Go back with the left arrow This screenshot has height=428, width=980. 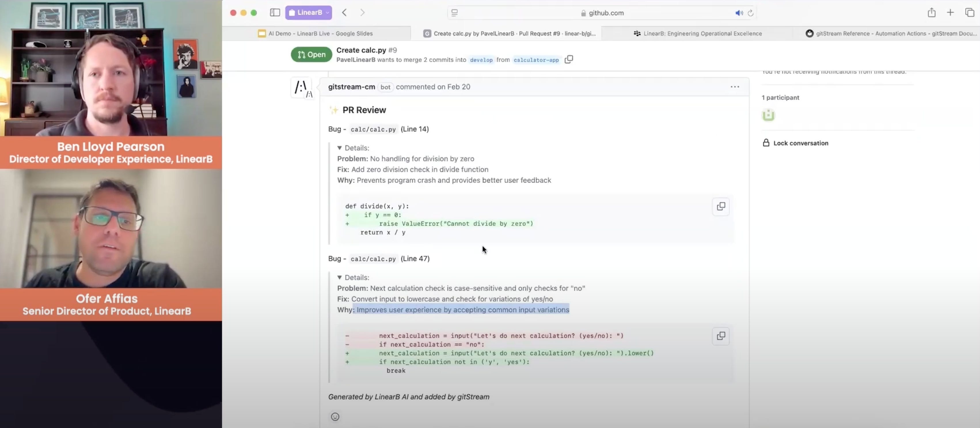point(344,13)
